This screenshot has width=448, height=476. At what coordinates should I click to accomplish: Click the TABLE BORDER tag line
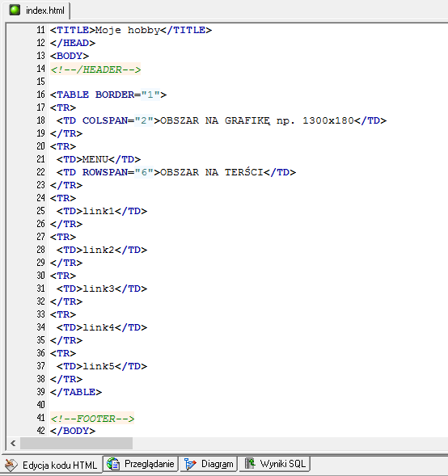(x=108, y=95)
